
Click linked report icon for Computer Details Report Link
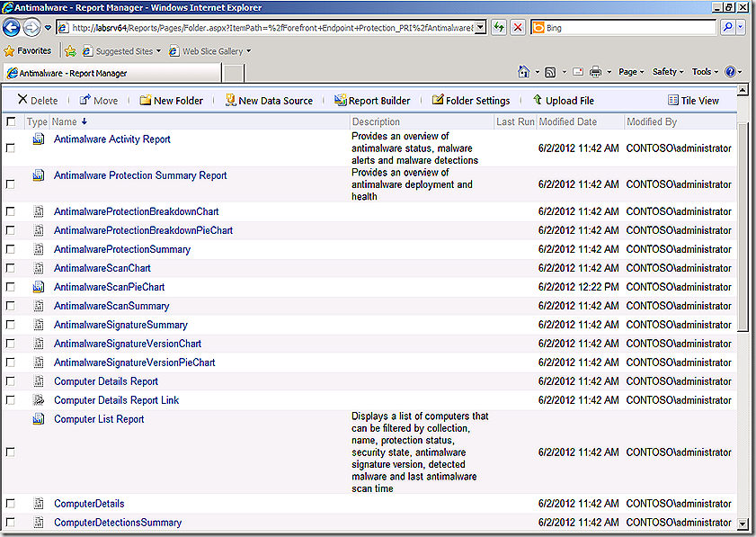39,400
